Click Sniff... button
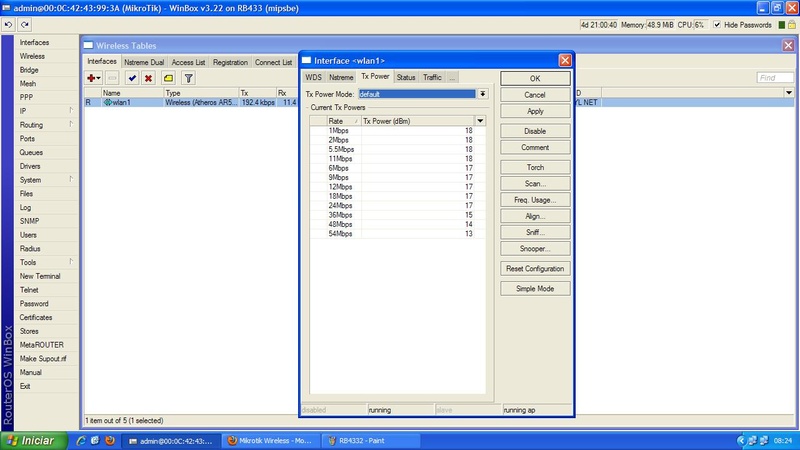800x450 pixels. click(535, 232)
